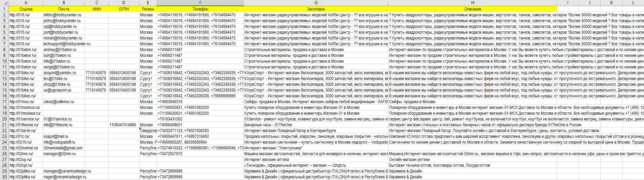
Task: Select cell shop@01bike.ru
Action: (63, 84)
